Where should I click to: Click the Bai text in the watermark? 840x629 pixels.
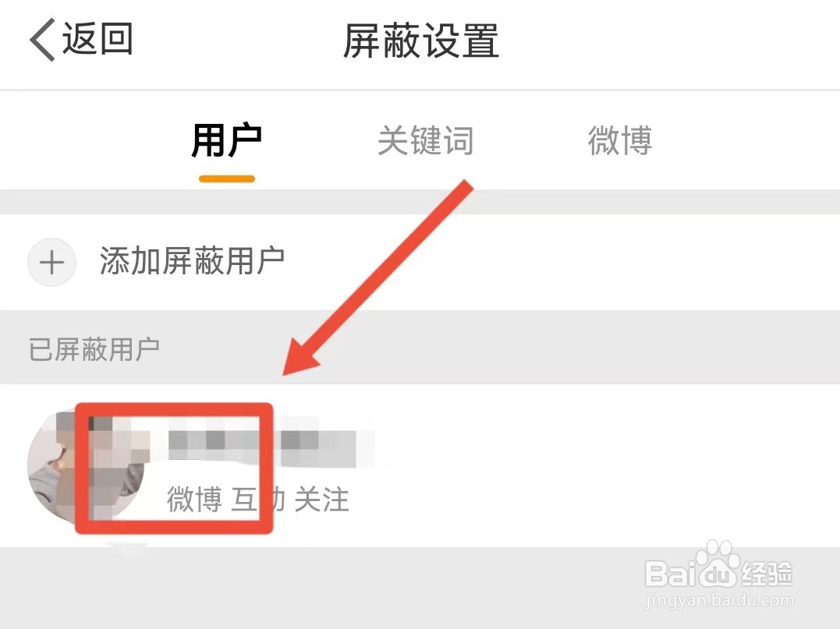point(672,574)
